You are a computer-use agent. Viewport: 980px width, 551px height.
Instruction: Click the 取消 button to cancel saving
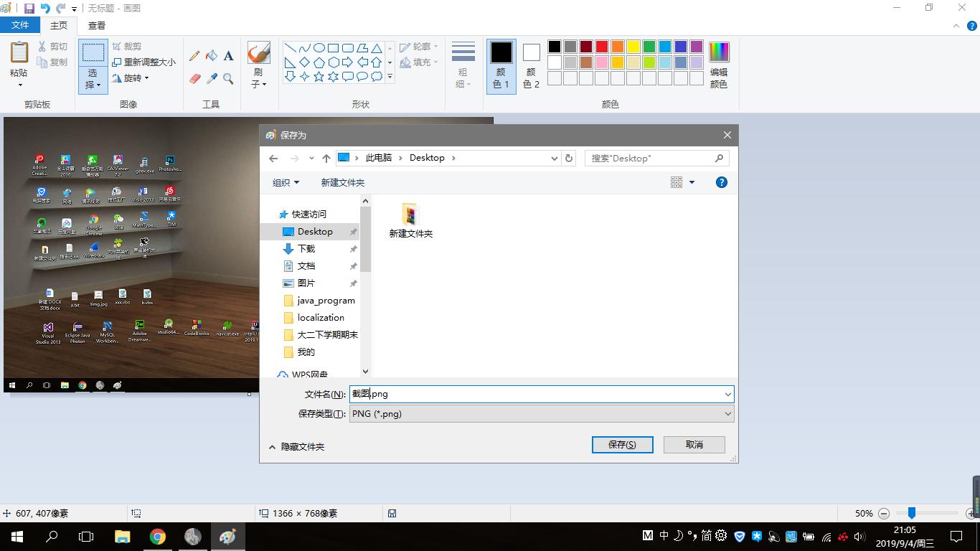pos(693,444)
